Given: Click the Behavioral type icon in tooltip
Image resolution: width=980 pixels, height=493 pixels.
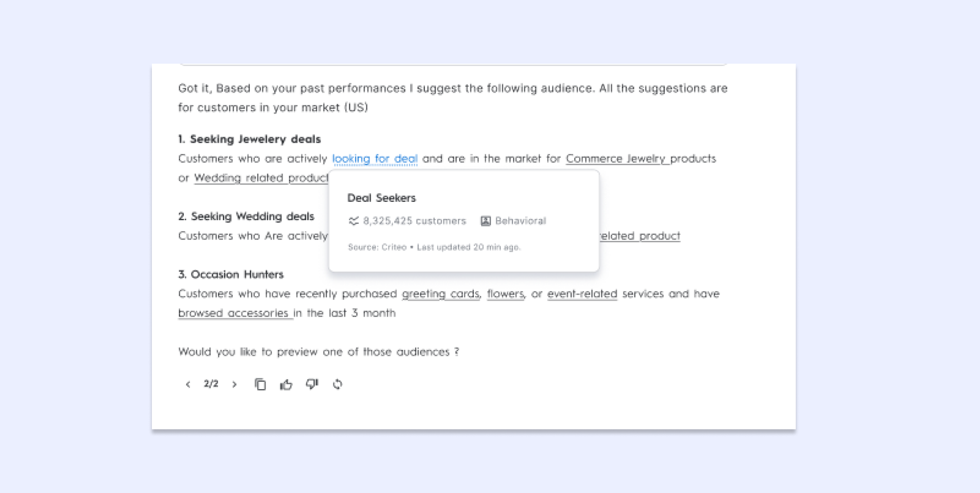Looking at the screenshot, I should pyautogui.click(x=486, y=221).
